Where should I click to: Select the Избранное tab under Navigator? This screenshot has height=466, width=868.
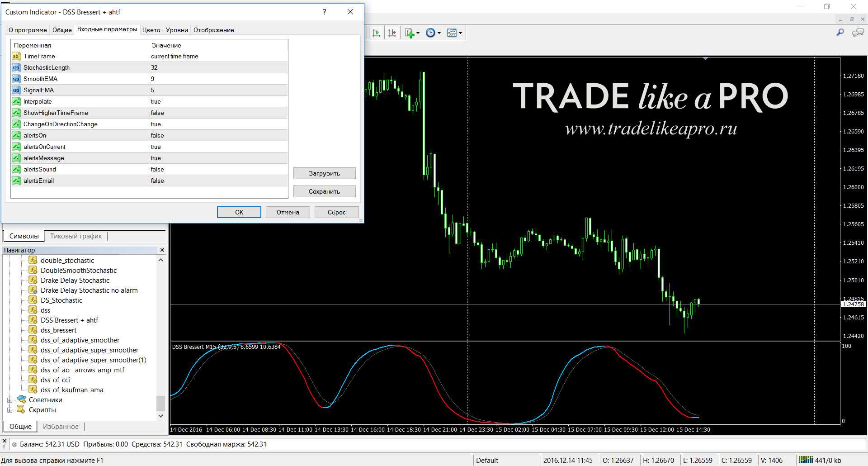point(61,426)
